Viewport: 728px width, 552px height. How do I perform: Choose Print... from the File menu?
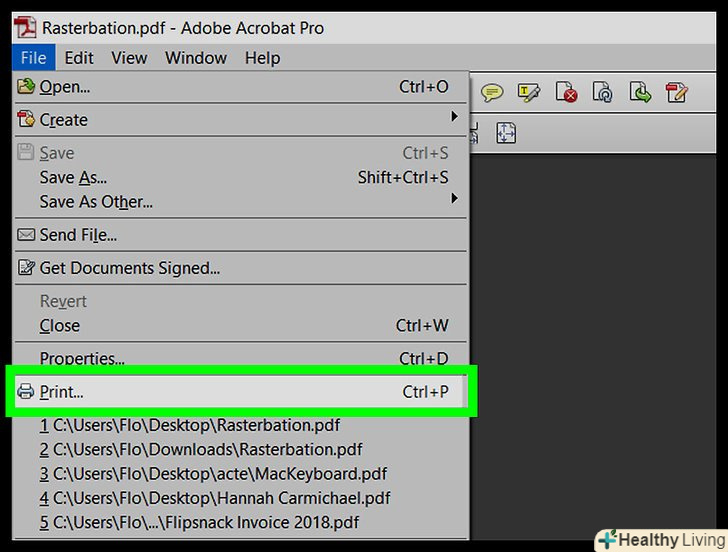point(240,392)
